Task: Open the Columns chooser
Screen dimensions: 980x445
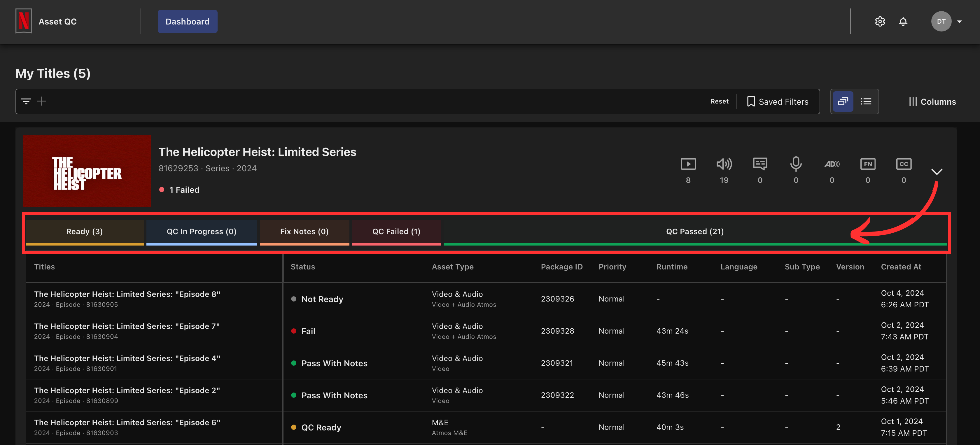Action: pyautogui.click(x=932, y=101)
